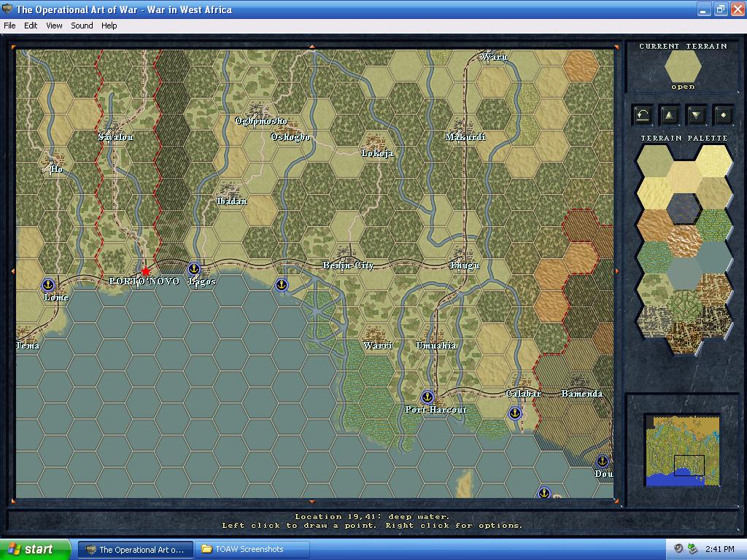Select the grey urban hex at left column bottom
The height and width of the screenshot is (560, 747).
655,322
